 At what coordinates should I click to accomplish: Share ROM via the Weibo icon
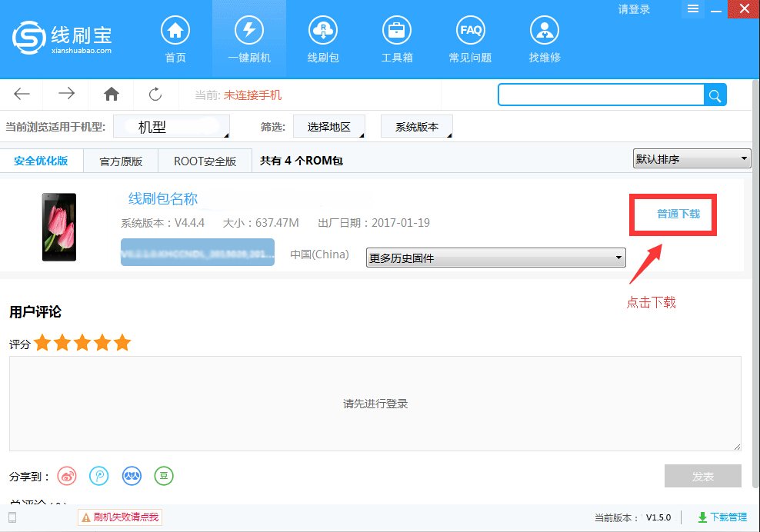(x=67, y=476)
